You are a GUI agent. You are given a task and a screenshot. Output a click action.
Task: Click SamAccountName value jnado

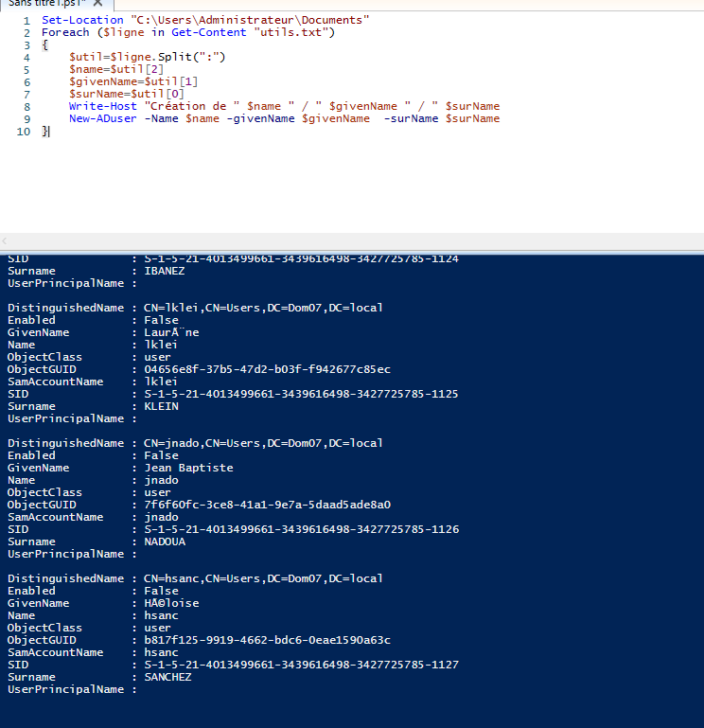tap(161, 517)
